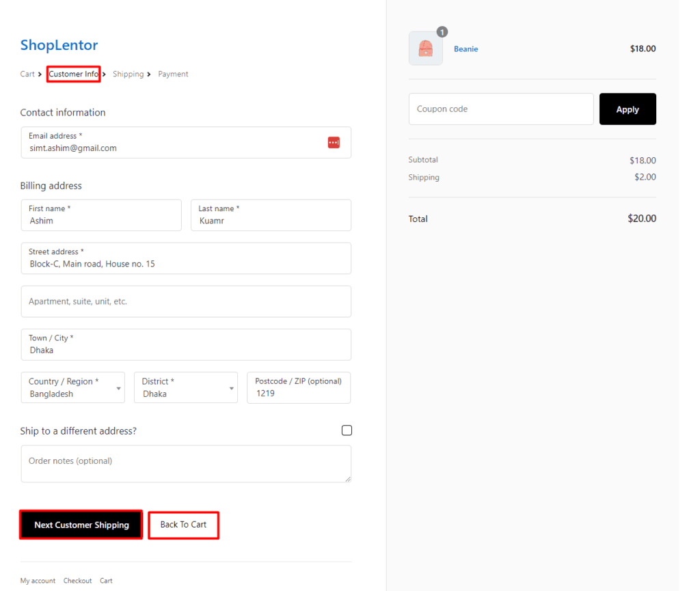This screenshot has width=700, height=591.
Task: Select the Customer Info breadcrumb step
Action: pos(74,74)
